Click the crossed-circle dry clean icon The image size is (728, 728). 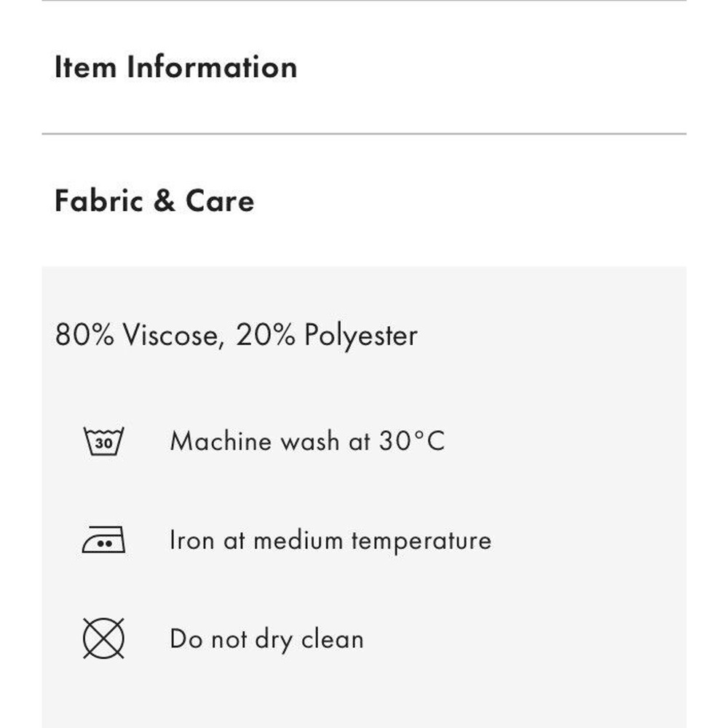point(103,638)
